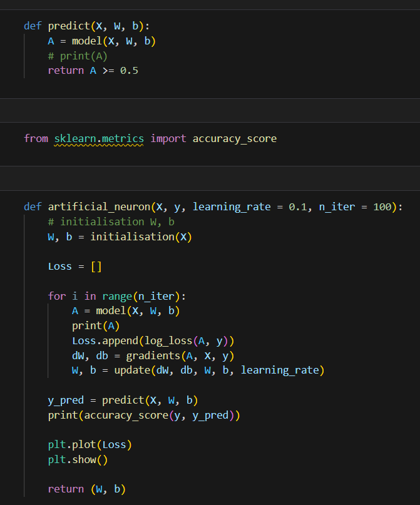
Task: Click the '# initialisation W, b' comment
Action: [111, 222]
